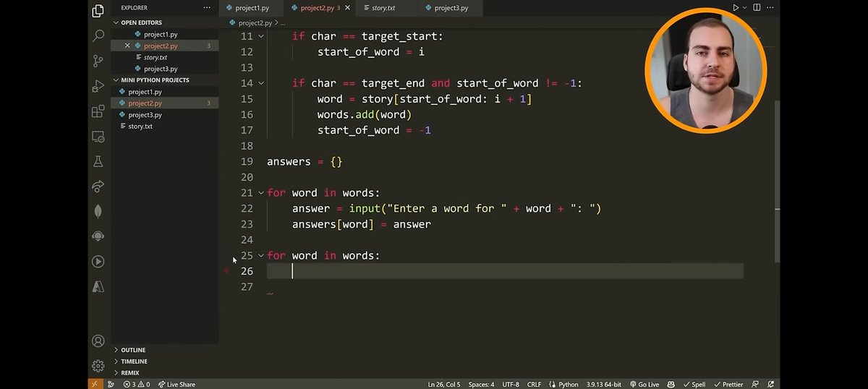Open the run button dropdown arrow
Image resolution: width=868 pixels, height=389 pixels.
pos(744,8)
